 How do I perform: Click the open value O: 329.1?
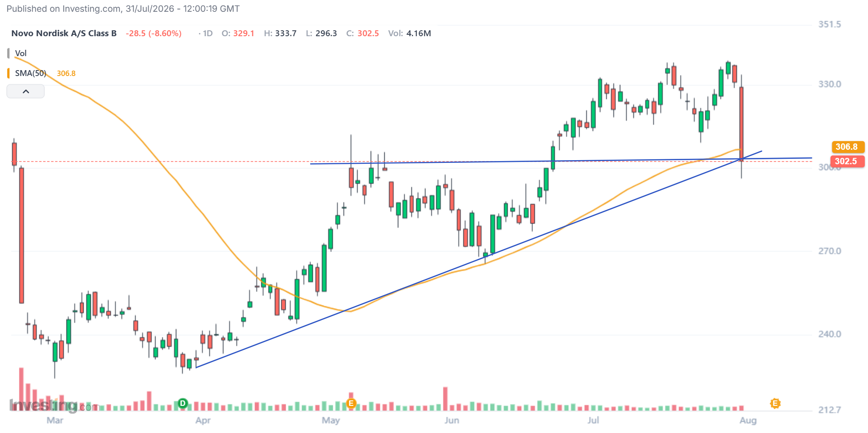coord(238,33)
